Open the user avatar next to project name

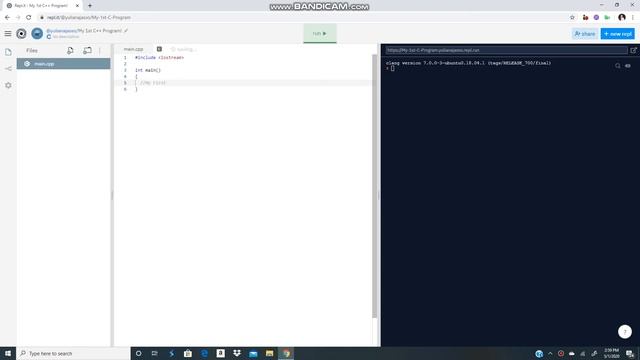pyautogui.click(x=37, y=33)
